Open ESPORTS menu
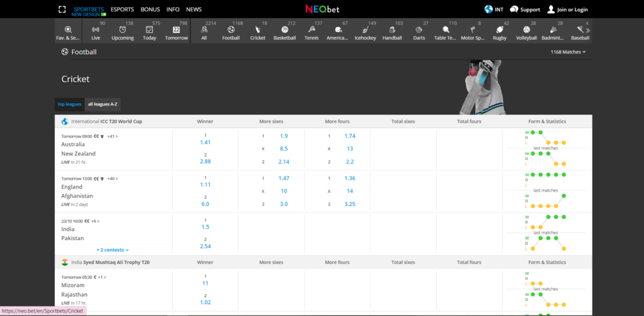Image resolution: width=644 pixels, height=316 pixels. pyautogui.click(x=123, y=9)
